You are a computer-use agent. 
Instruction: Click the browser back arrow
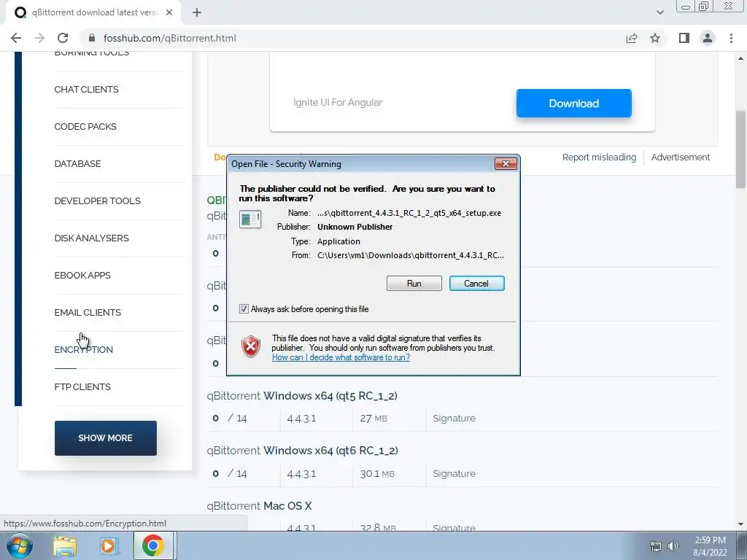[x=16, y=38]
